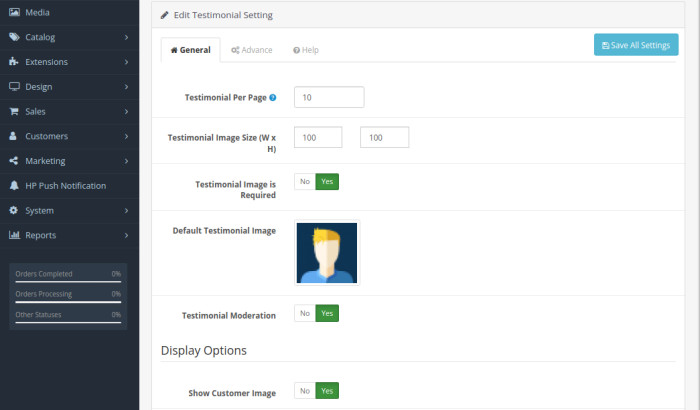Click the testimonial image width field
Image resolution: width=700 pixels, height=410 pixels.
pyautogui.click(x=318, y=137)
